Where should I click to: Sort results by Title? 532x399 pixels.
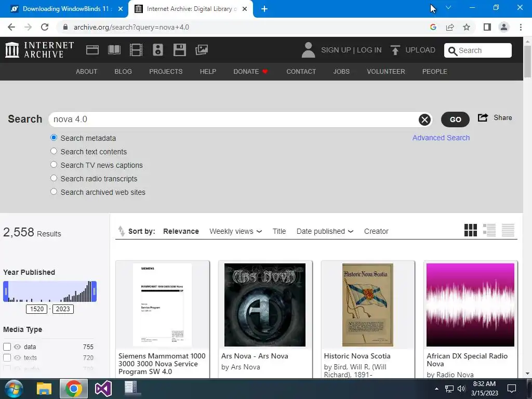click(x=279, y=231)
